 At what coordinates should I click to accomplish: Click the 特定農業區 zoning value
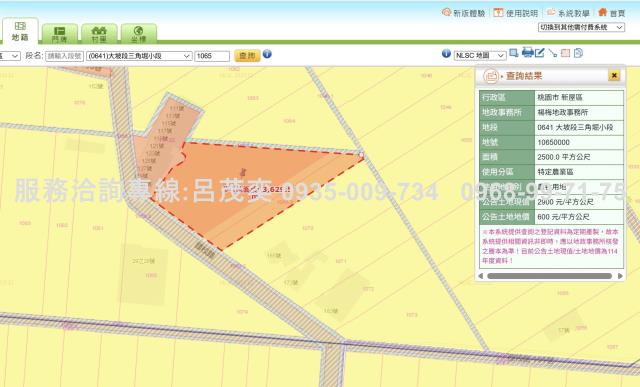(x=555, y=172)
